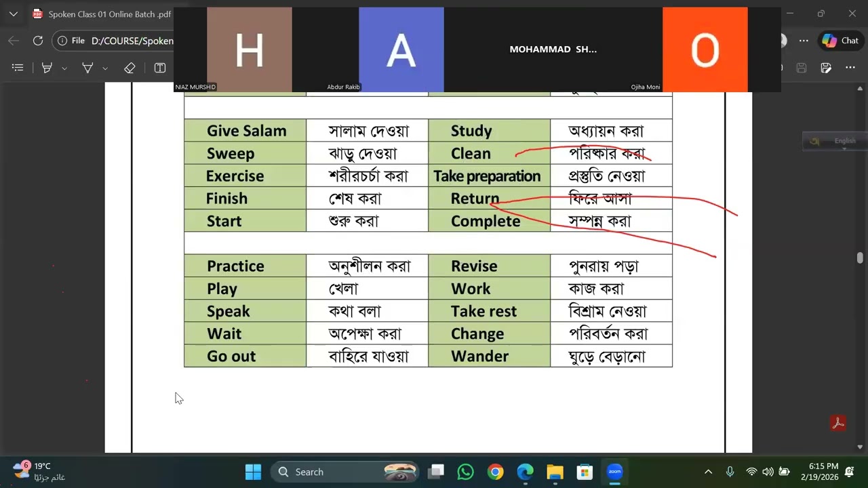Viewport: 868px width, 488px height.
Task: Click the word 'Practice' in table
Action: [235, 266]
